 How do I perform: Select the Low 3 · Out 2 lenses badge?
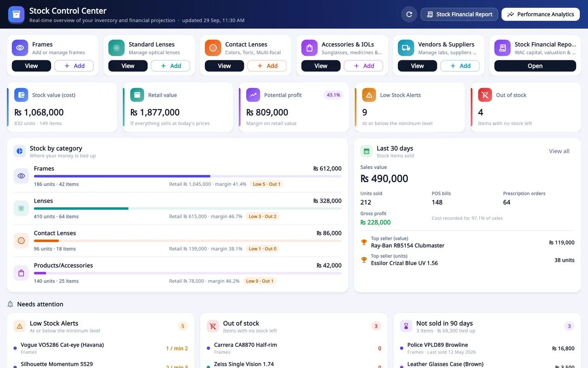pyautogui.click(x=262, y=216)
